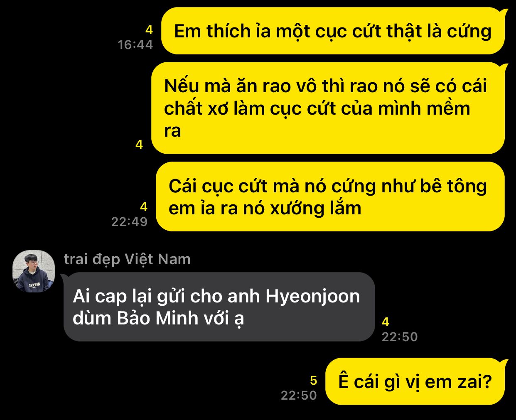Tap the 22:50 timestamp beside the last yellow bubble
Viewport: 516px width, 420px height.
[299, 395]
